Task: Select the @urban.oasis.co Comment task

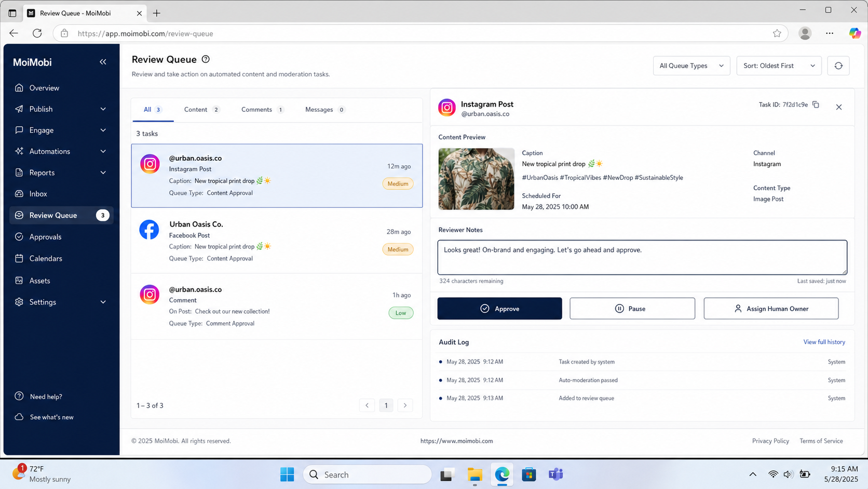Action: [277, 307]
